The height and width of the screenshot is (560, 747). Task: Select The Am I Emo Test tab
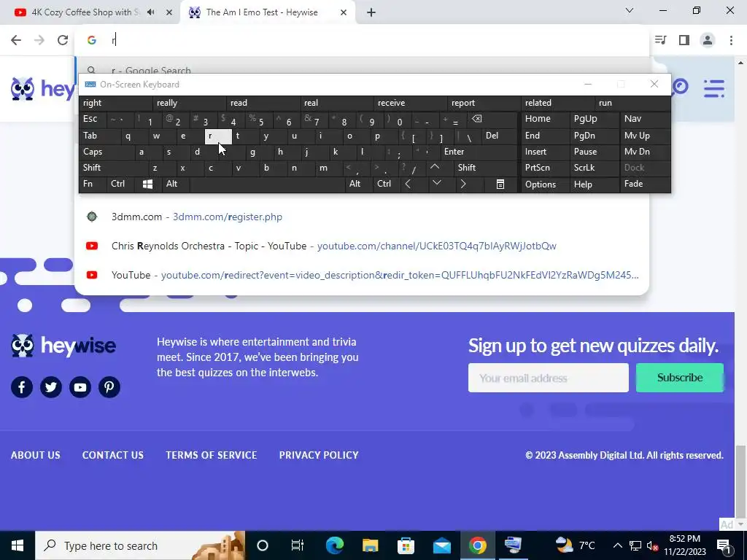262,12
